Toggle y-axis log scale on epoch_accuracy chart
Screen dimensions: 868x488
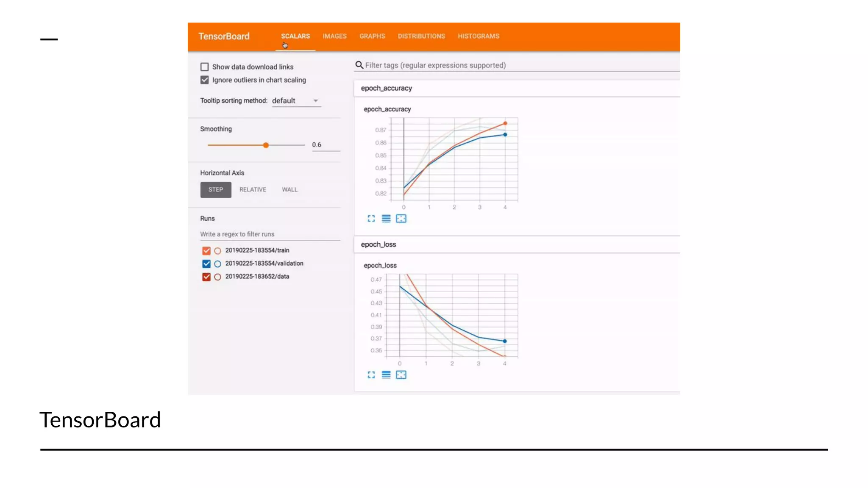[x=386, y=219]
